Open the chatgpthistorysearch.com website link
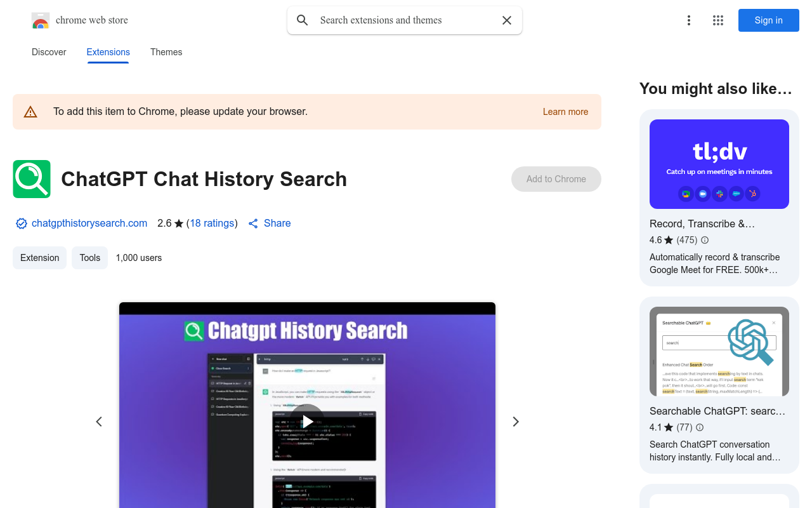Image resolution: width=812 pixels, height=508 pixels. coord(89,223)
